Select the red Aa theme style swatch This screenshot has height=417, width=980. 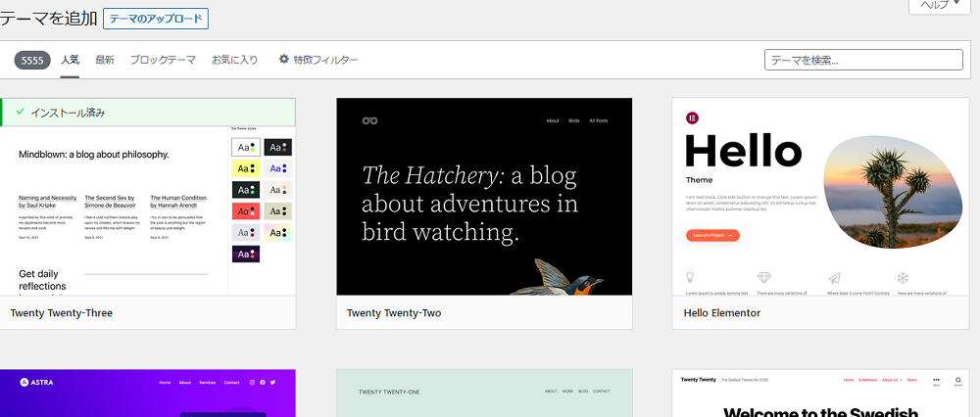[245, 210]
